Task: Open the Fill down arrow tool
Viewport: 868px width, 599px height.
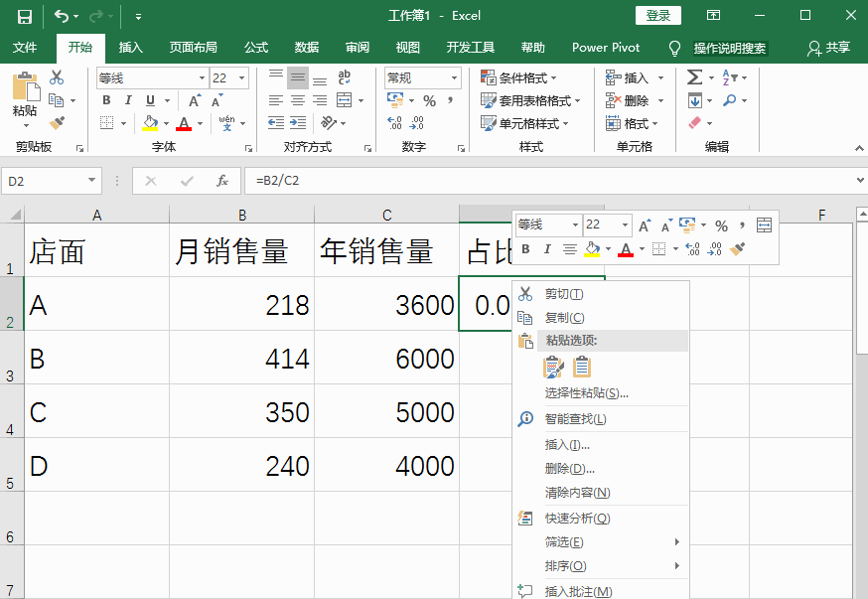Action: click(x=695, y=100)
